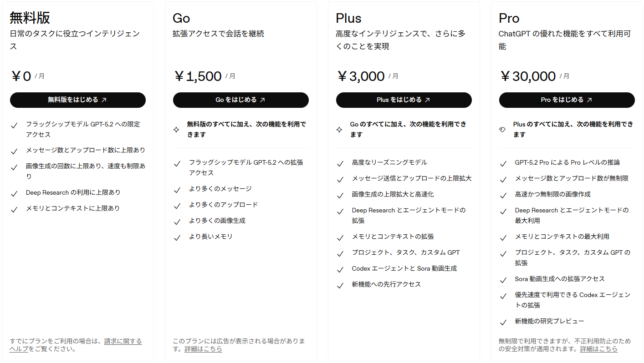Click the Pro をはじめる button
This screenshot has width=644, height=363.
click(567, 100)
